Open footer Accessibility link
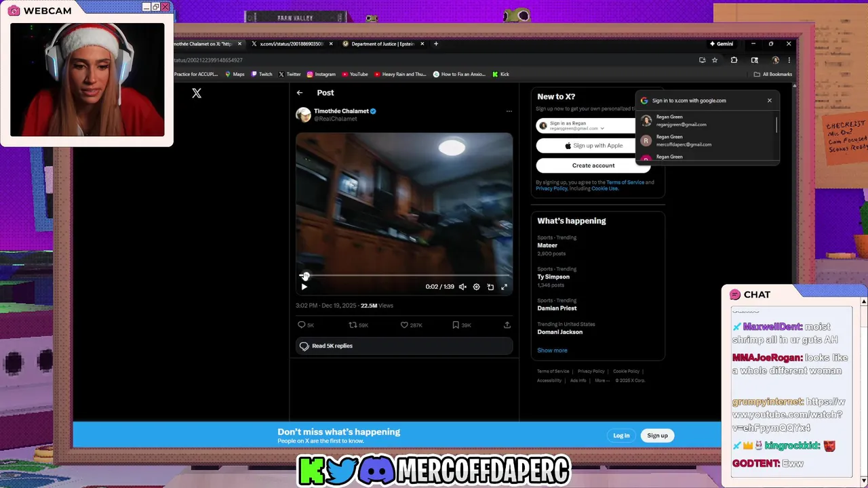 pos(549,380)
